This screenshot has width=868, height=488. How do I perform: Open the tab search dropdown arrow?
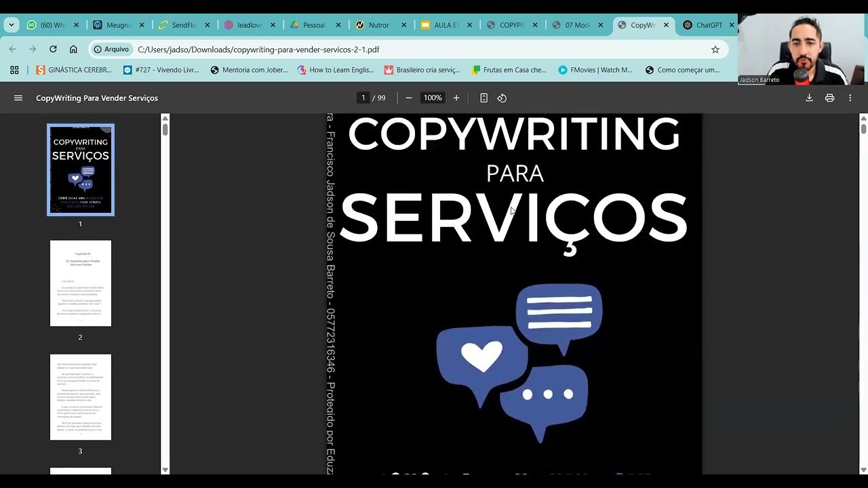click(11, 25)
